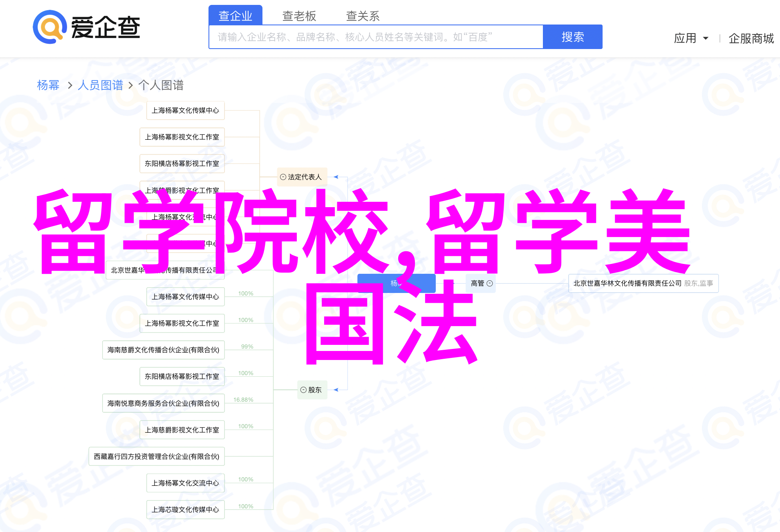Select 上海杨幂文化交流中心 node under 股东
The image size is (780, 532).
point(186,483)
